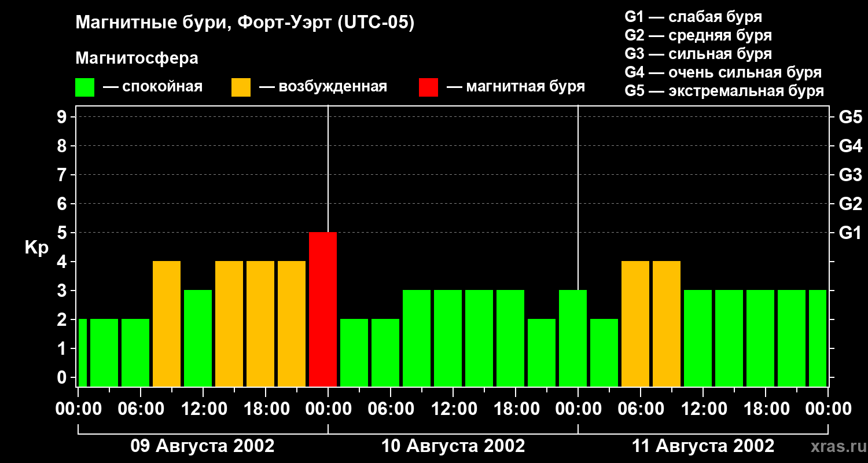The image size is (868, 463).
Task: Click the 'Магнитосфера' heading
Action: 137,58
